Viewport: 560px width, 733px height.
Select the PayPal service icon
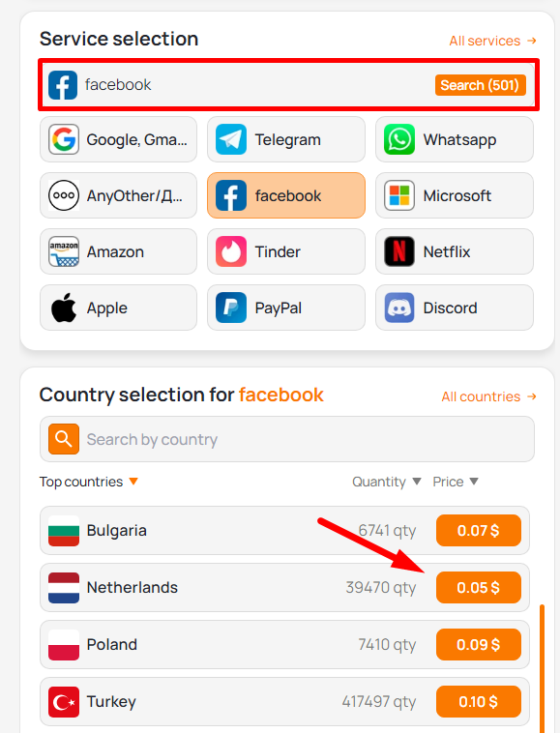pyautogui.click(x=231, y=308)
